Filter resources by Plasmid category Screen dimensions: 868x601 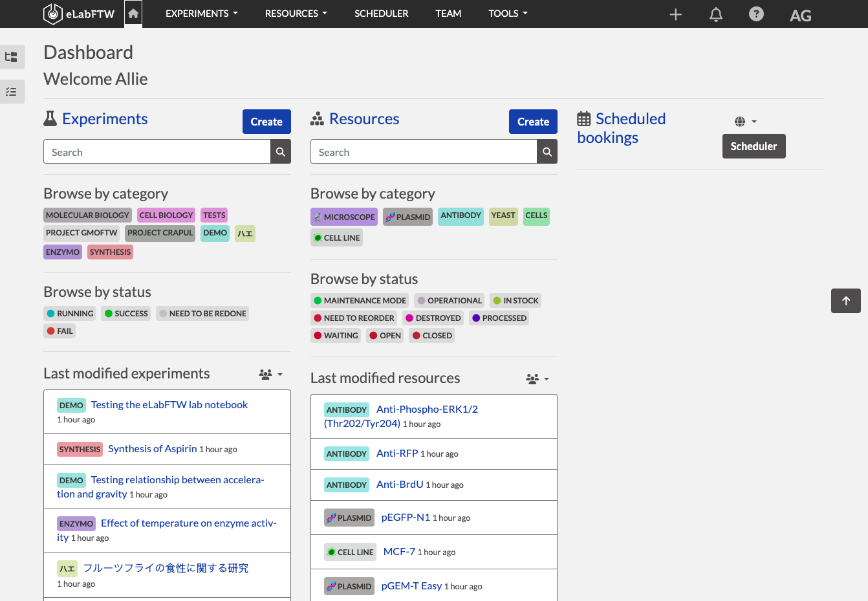tap(407, 217)
